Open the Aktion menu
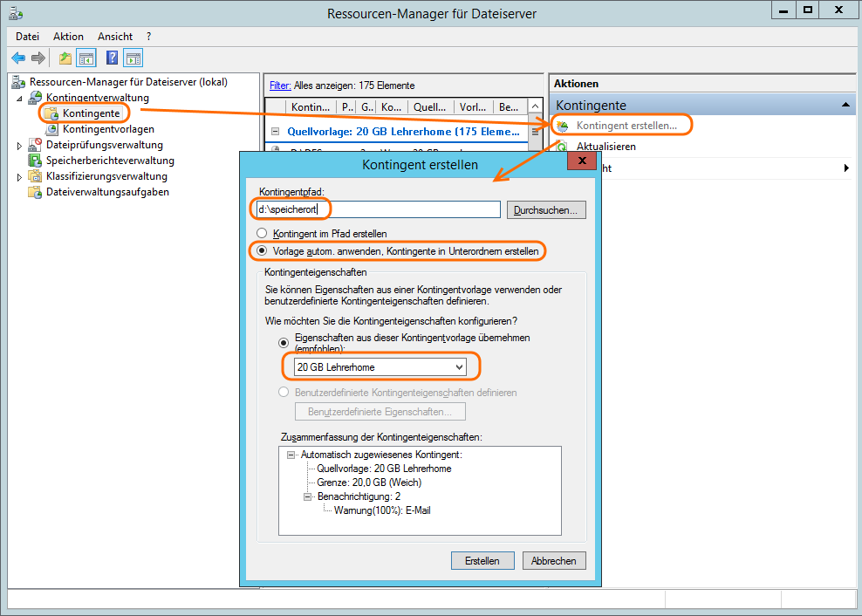Viewport: 862px width, 616px height. click(68, 37)
